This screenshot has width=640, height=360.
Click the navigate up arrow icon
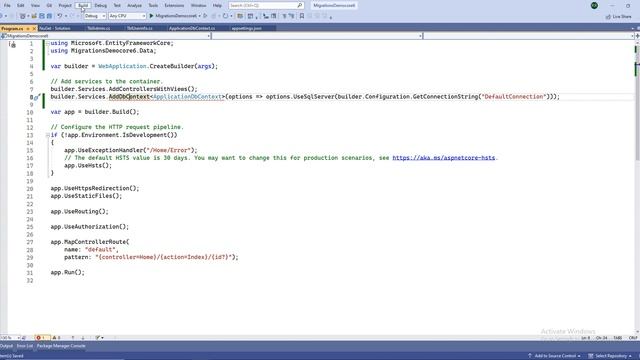[x=73, y=338]
